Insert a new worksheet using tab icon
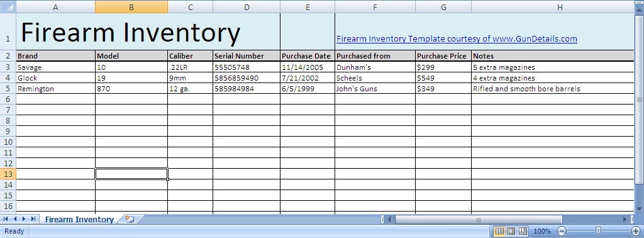 coord(130,219)
